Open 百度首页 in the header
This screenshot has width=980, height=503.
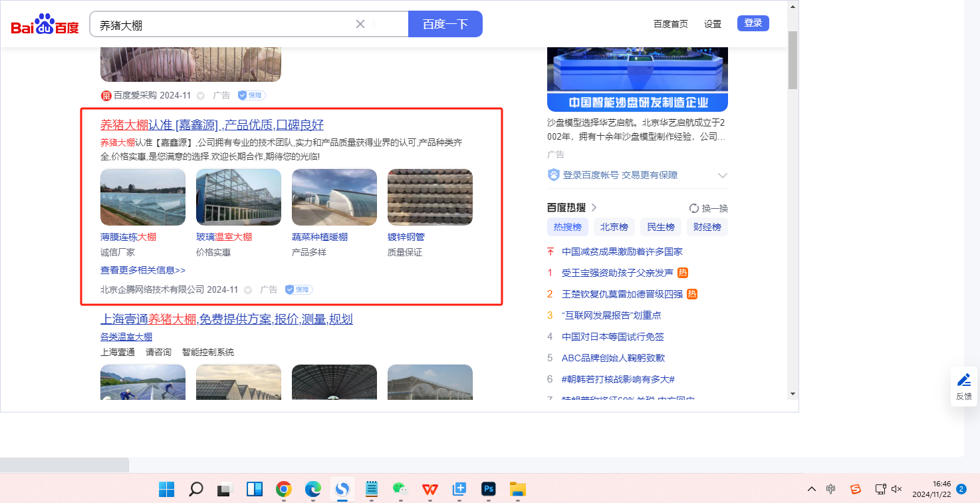[x=671, y=24]
